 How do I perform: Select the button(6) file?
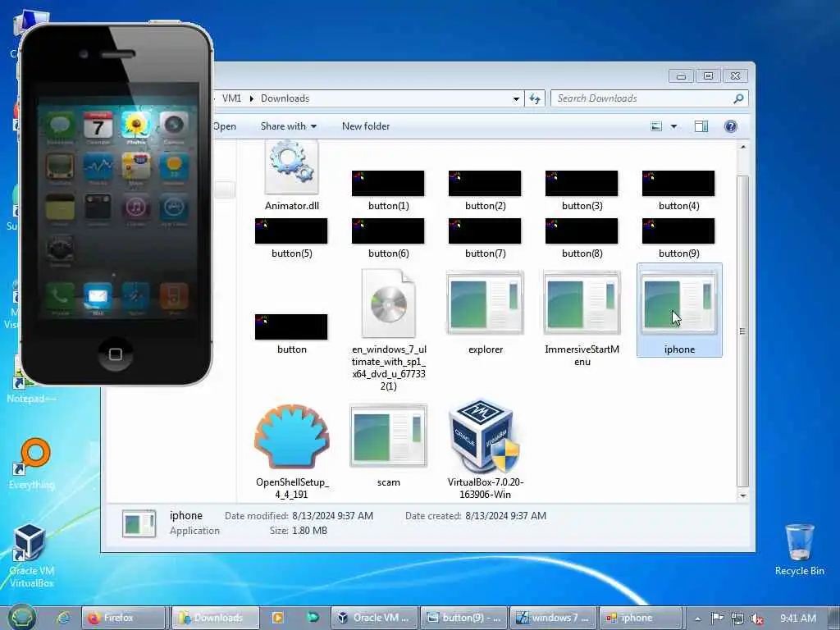388,237
